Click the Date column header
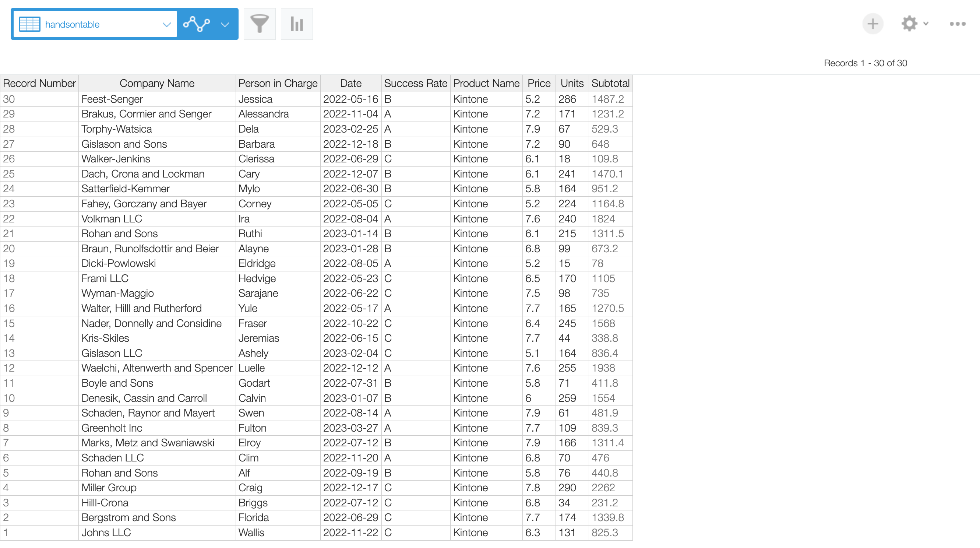Screen dimensions: 980x548 (351, 83)
